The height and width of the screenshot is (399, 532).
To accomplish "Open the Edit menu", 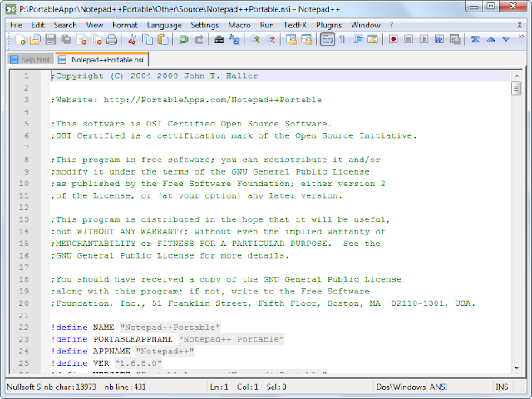I will point(37,25).
